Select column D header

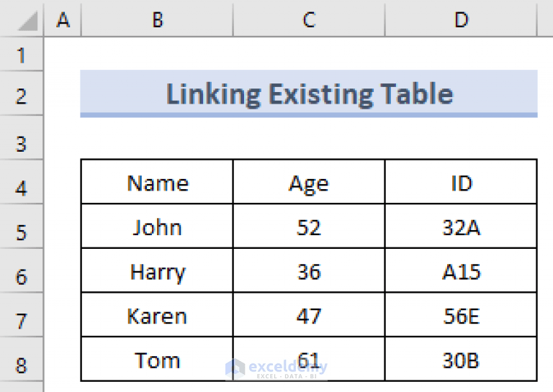(462, 18)
